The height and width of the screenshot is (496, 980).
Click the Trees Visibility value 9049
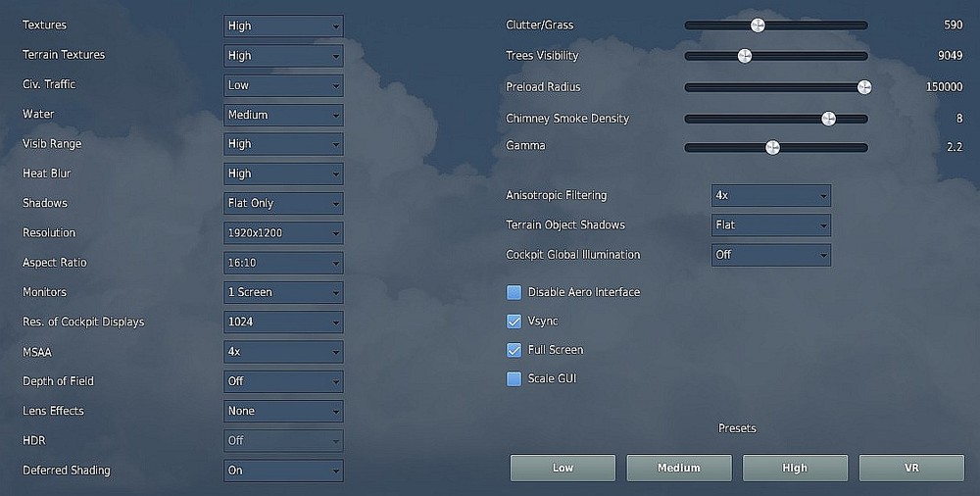coord(950,56)
